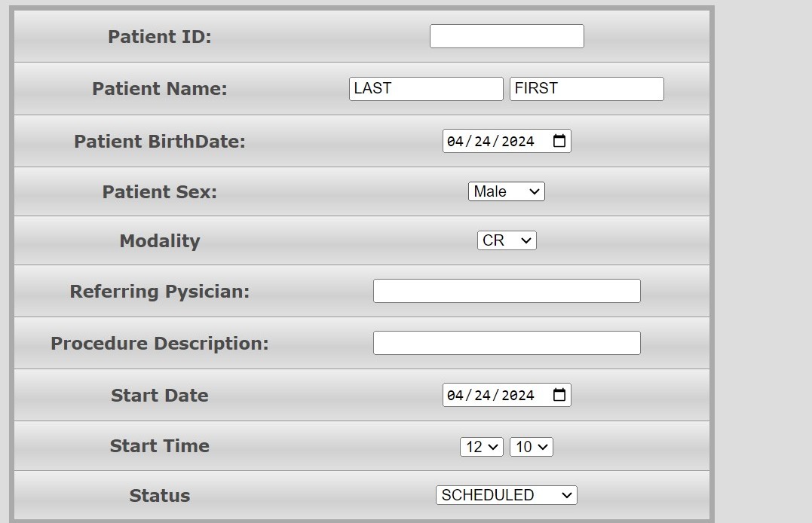This screenshot has width=812, height=523.
Task: Select month in Patient BirthDate field
Action: tap(455, 142)
